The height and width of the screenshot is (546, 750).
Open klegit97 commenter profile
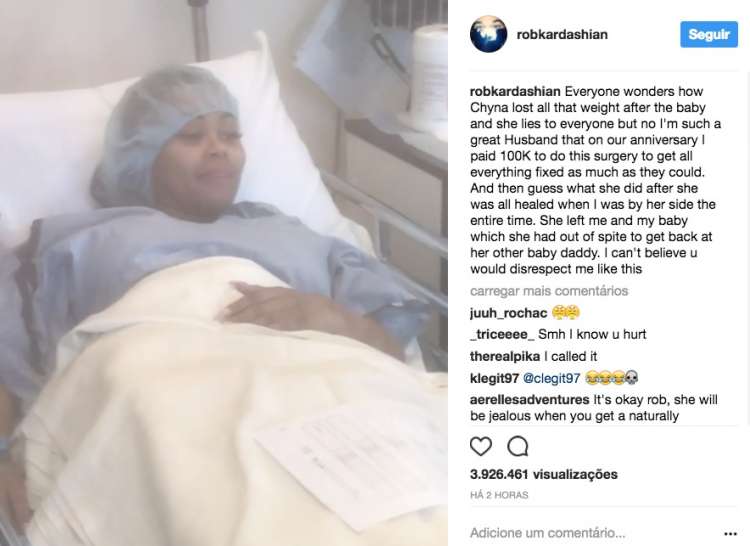tap(494, 378)
